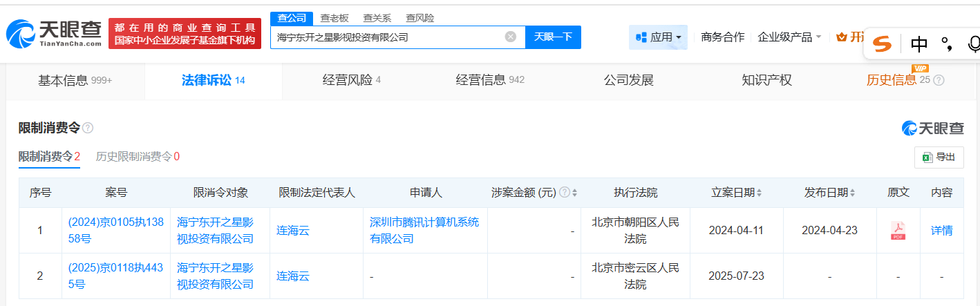The width and height of the screenshot is (980, 306).
Task: Click help icon beside 限制消费令 heading
Action: [x=88, y=128]
